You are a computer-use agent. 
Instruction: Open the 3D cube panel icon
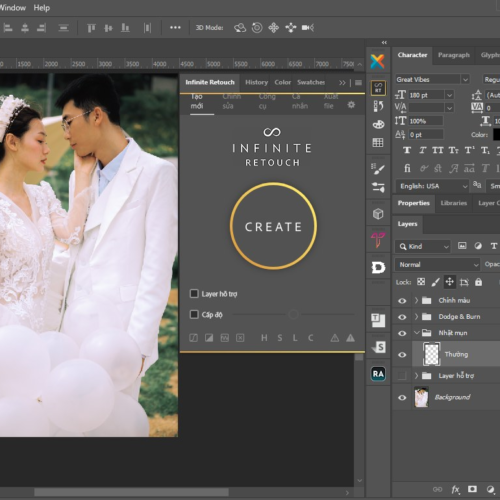(378, 214)
